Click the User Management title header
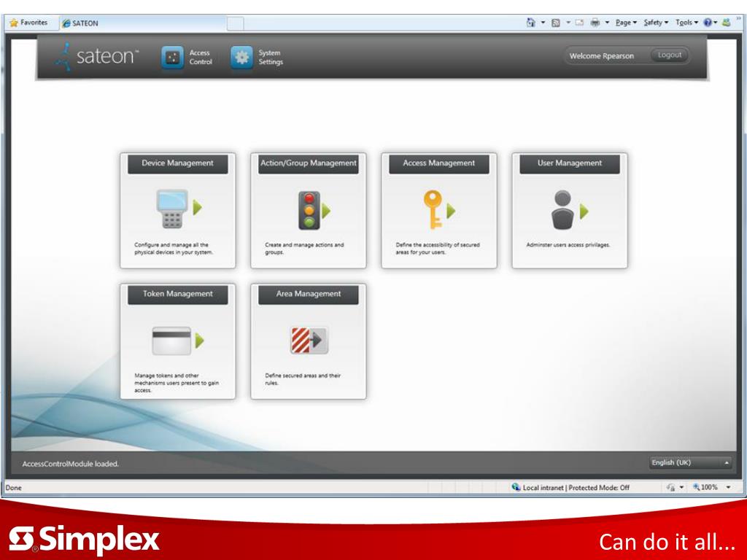 tap(570, 163)
